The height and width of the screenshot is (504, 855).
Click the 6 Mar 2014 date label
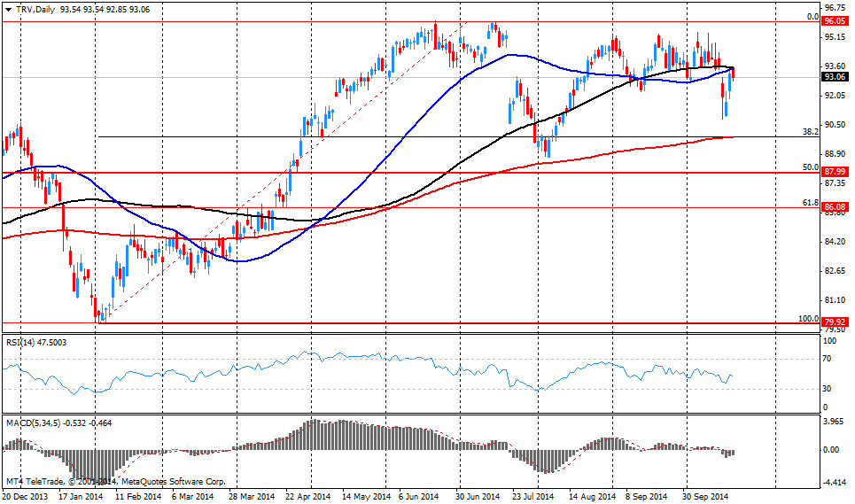[192, 496]
